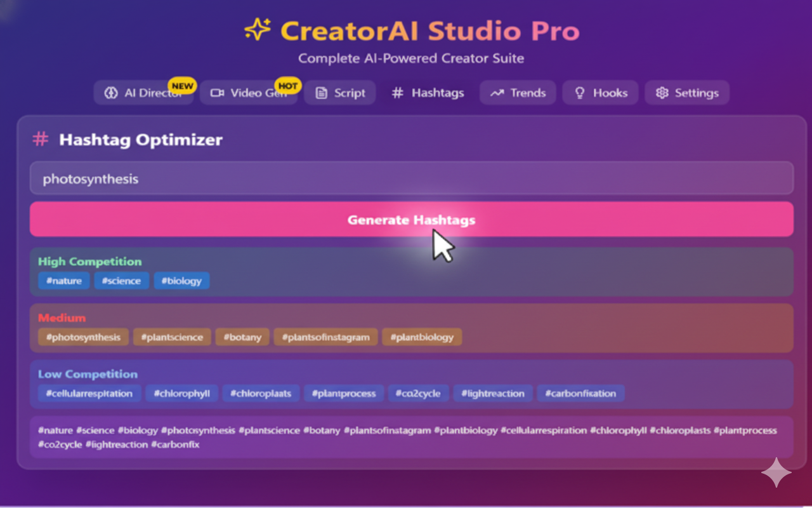This screenshot has height=508, width=812.
Task: Click the AI Director globe icon
Action: click(111, 93)
